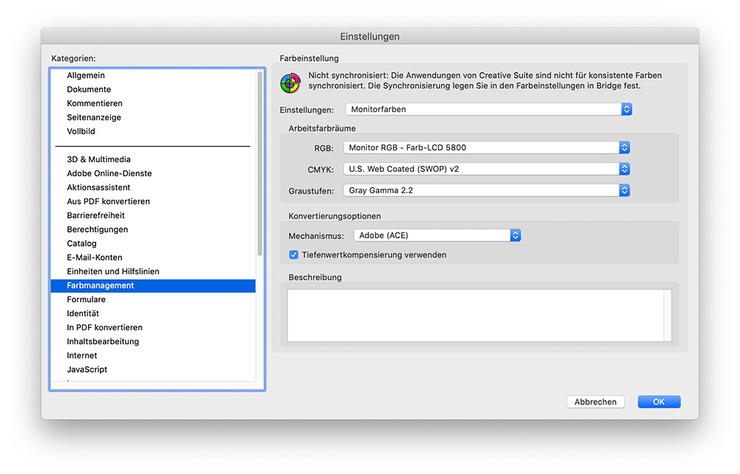Screen dimensions: 740x474
Task: Click the Kategorien list scrollbar
Action: click(260, 163)
